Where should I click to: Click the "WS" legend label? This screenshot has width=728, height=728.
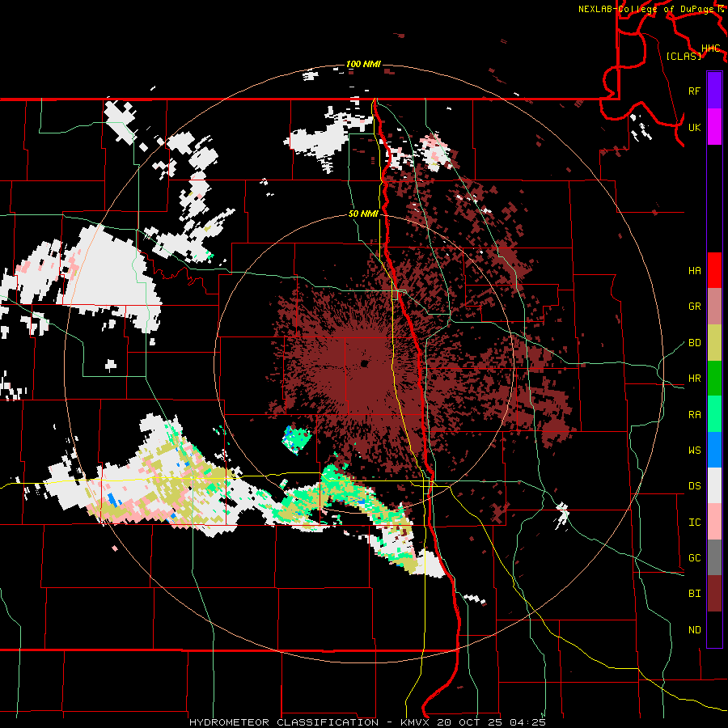pyautogui.click(x=694, y=451)
